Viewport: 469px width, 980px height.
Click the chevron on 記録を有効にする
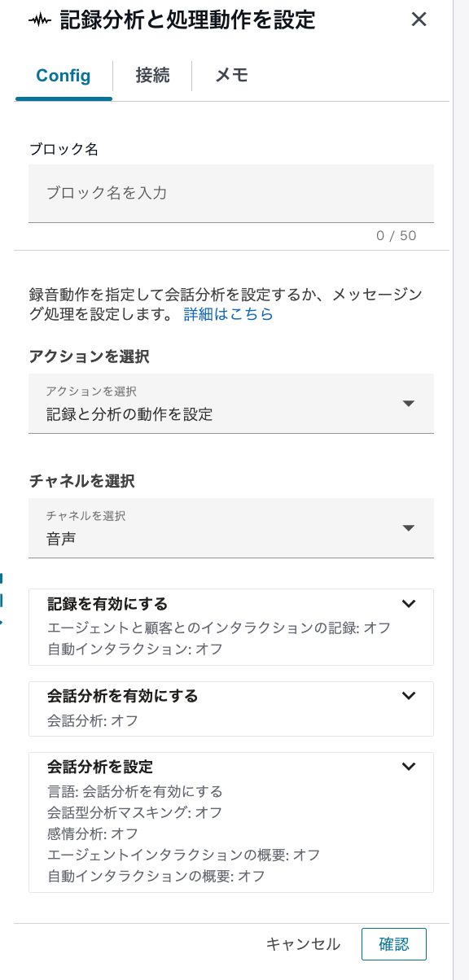click(x=410, y=605)
